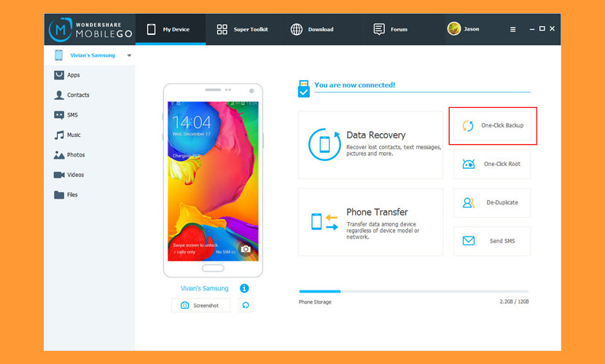
Task: Start One-Click Root
Action: click(492, 164)
